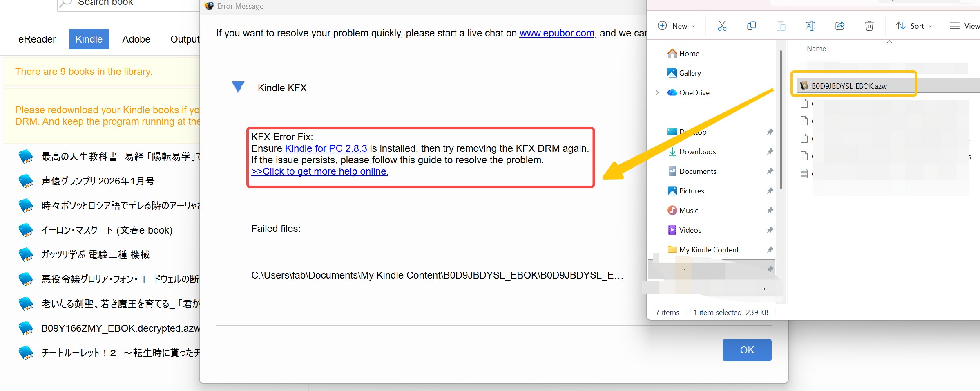This screenshot has width=980, height=391.
Task: Click the Downloads arrow icon in navigation
Action: [672, 151]
